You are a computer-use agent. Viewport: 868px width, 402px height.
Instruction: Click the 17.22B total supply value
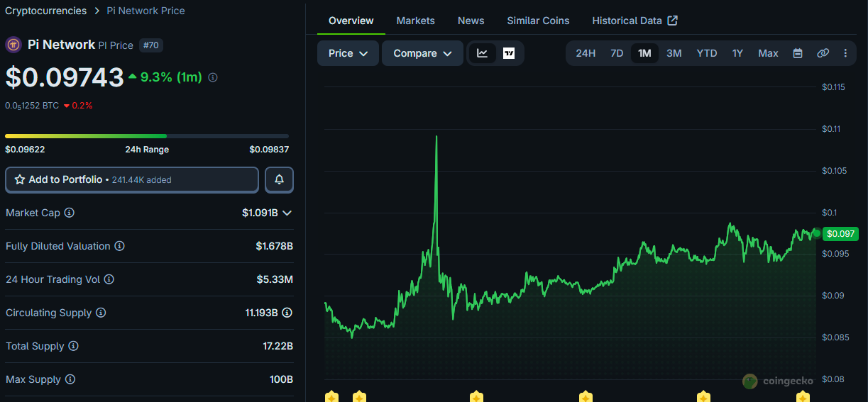[278, 346]
